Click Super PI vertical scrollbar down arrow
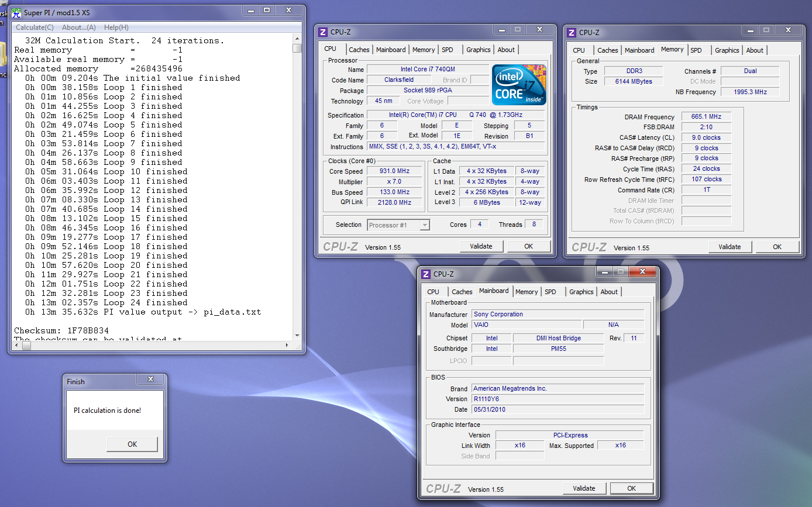 [x=297, y=335]
